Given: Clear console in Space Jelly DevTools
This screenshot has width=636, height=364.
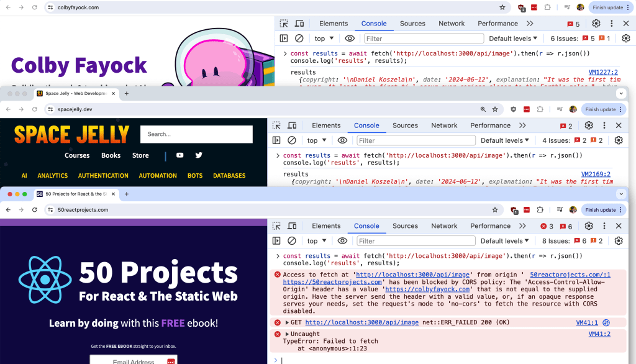Looking at the screenshot, I should click(292, 140).
